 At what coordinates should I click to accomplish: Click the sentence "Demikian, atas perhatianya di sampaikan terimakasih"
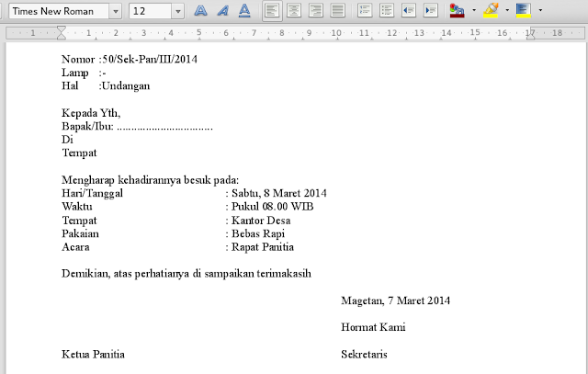(x=187, y=274)
